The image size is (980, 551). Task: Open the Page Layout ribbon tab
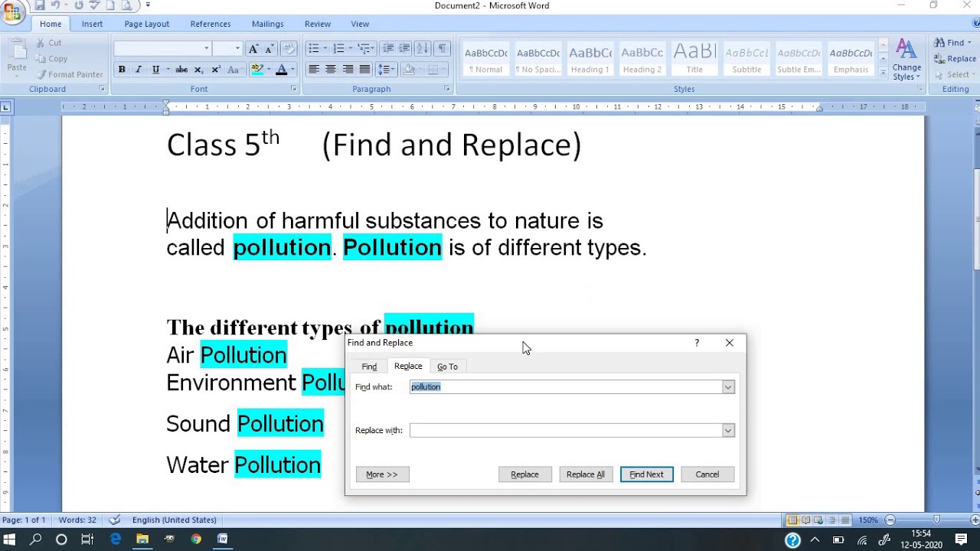(146, 24)
